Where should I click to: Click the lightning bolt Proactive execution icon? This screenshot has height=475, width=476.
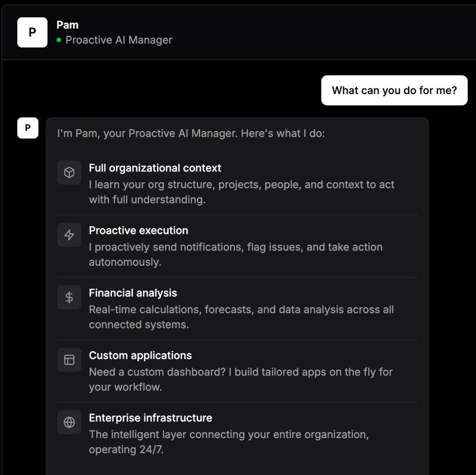click(x=69, y=235)
